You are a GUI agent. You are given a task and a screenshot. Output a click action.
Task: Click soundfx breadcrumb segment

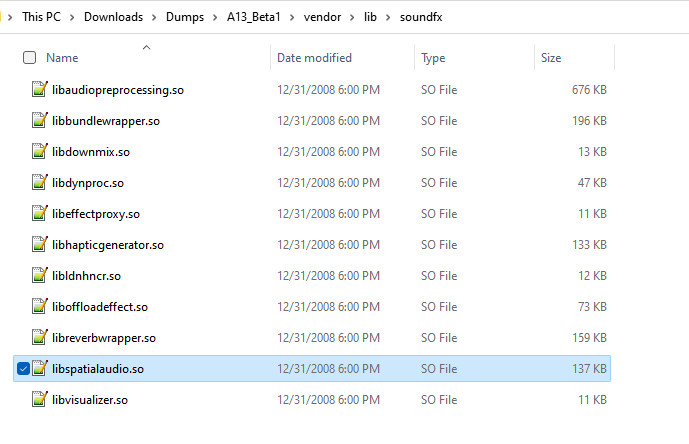pos(421,17)
